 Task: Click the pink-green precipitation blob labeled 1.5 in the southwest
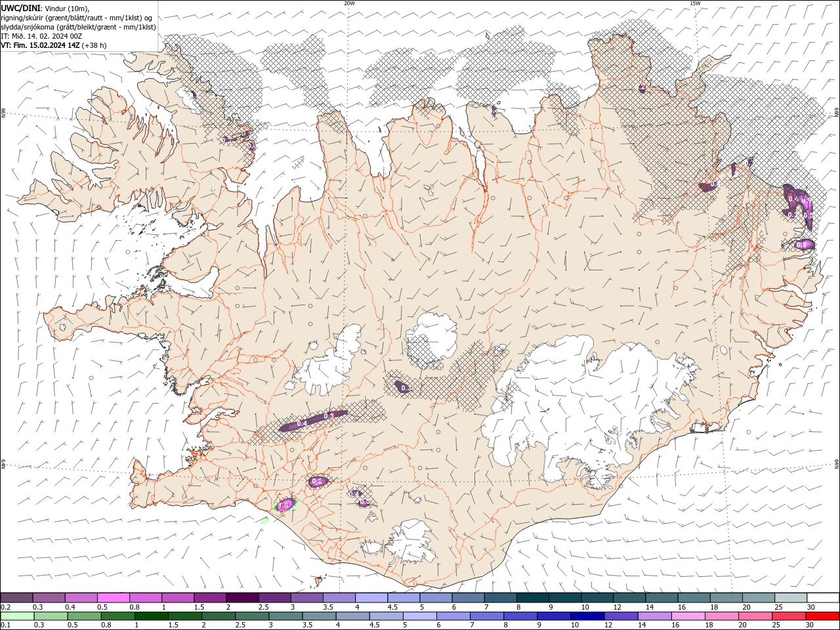285,505
